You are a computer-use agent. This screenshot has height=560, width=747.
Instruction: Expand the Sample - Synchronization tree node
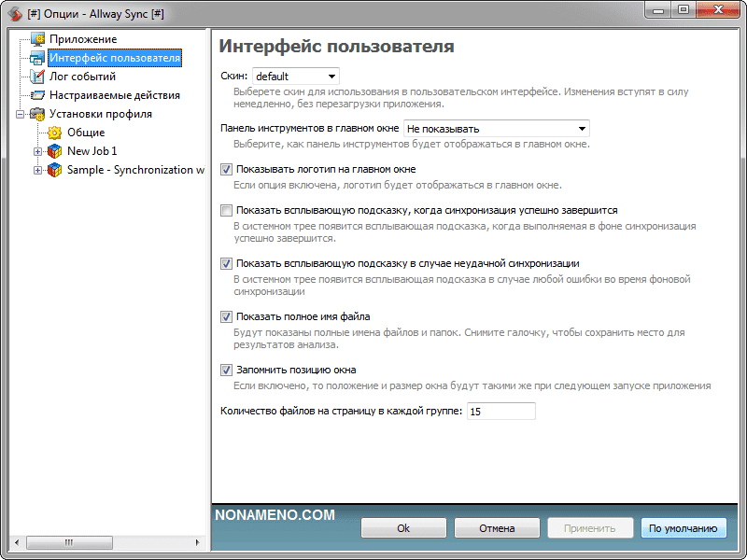pyautogui.click(x=38, y=170)
